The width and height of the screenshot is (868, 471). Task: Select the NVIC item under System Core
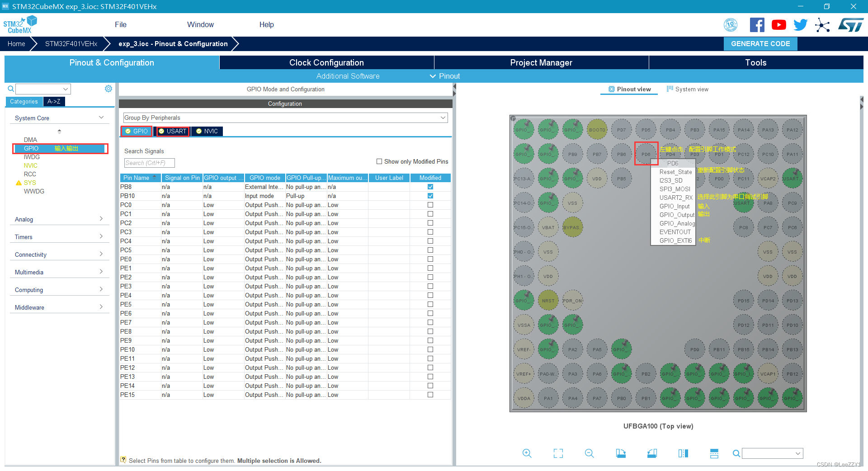(31, 165)
